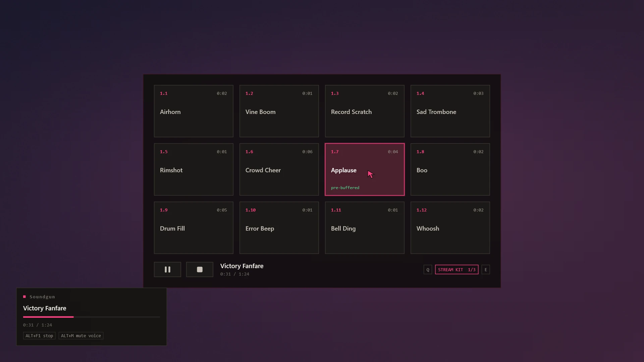Click the Soundgun red indicator square
644x362 pixels.
(x=24, y=297)
